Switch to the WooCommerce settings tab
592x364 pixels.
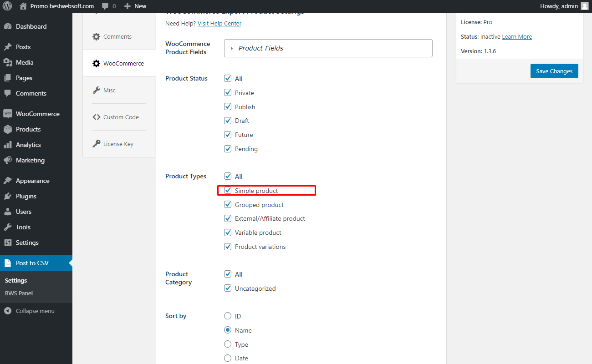(x=119, y=64)
